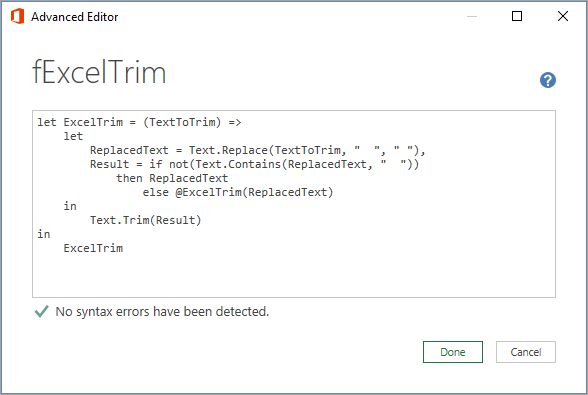
Task: Place cursor on the indented 'let' line
Action: click(x=73, y=136)
